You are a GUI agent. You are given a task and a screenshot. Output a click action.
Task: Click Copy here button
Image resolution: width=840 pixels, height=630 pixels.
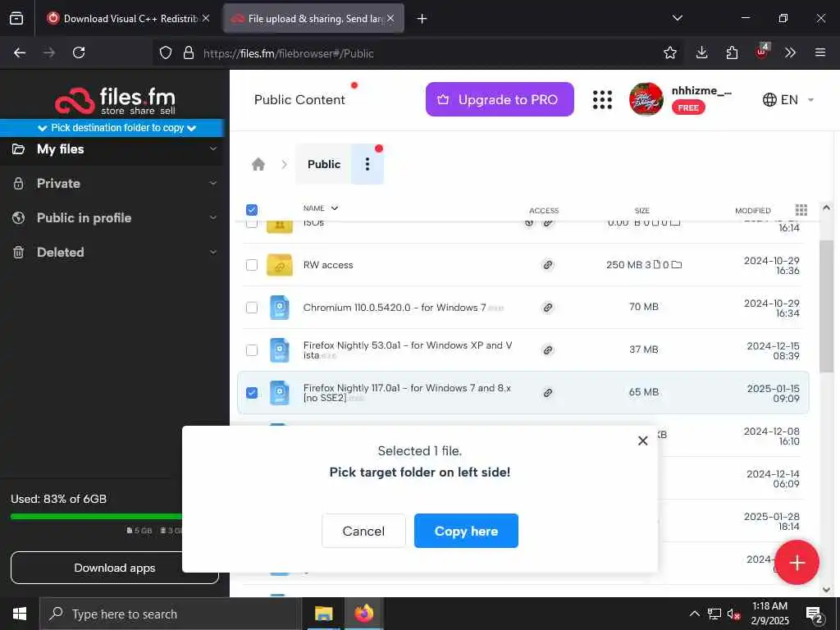[466, 531]
